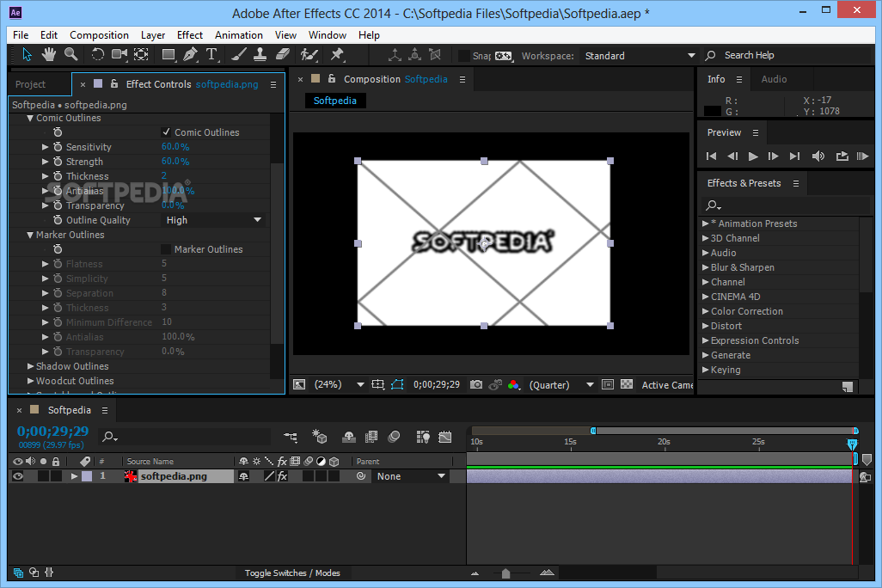Viewport: 882px width, 588px height.
Task: Hide the softpedia.png layer eye toggle
Action: pyautogui.click(x=18, y=476)
